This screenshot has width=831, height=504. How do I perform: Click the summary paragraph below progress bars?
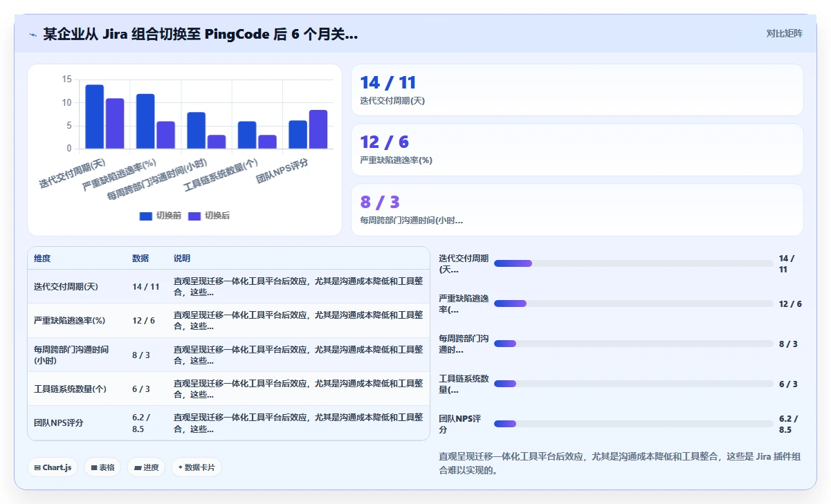[x=621, y=463]
